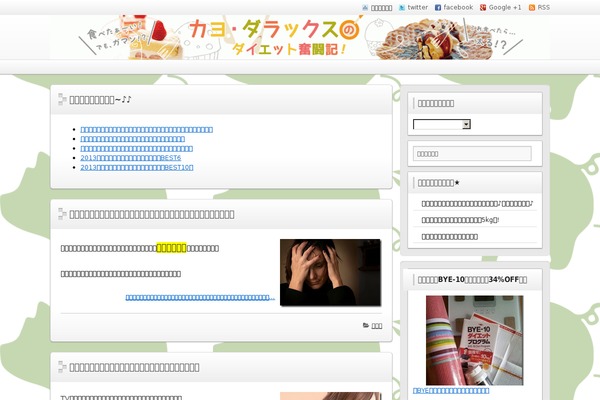Open third sidebar item under starred heading

450,237
